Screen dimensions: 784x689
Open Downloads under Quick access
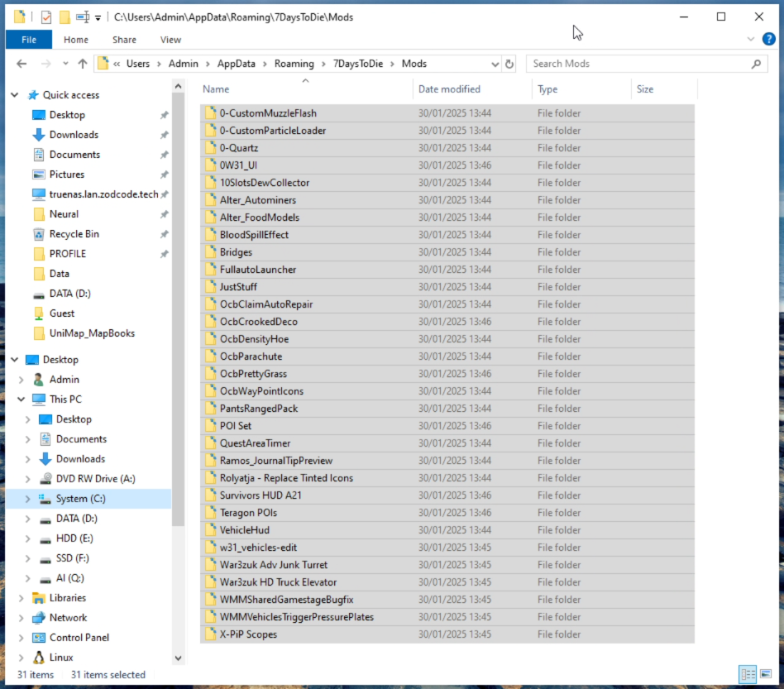point(74,135)
